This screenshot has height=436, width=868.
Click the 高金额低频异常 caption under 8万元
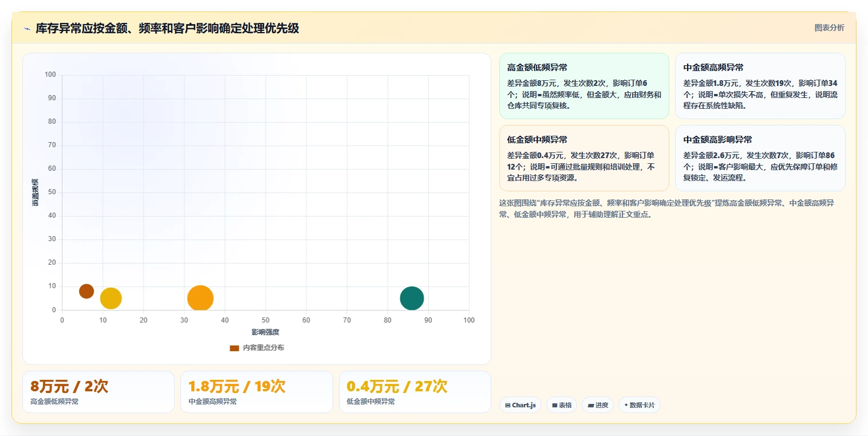click(54, 402)
